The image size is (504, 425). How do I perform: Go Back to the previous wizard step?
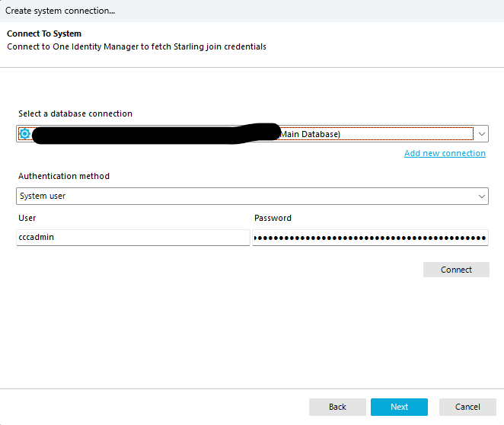(x=337, y=407)
